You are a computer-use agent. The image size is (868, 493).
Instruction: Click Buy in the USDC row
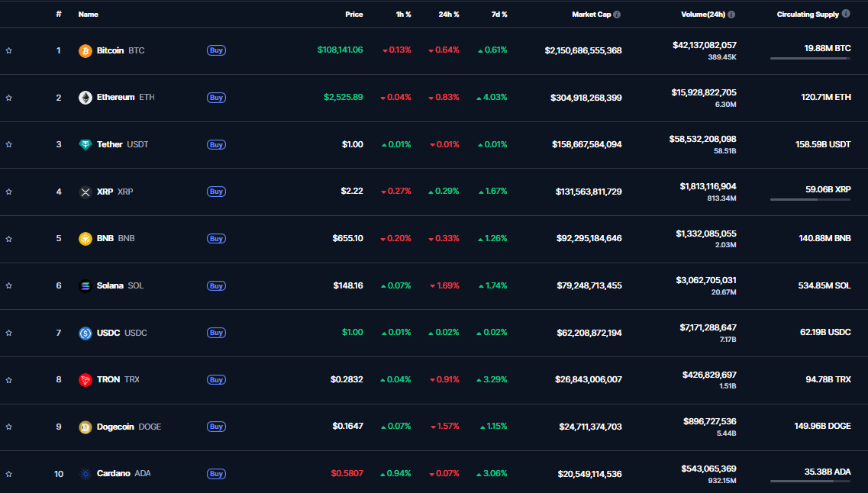coord(217,333)
